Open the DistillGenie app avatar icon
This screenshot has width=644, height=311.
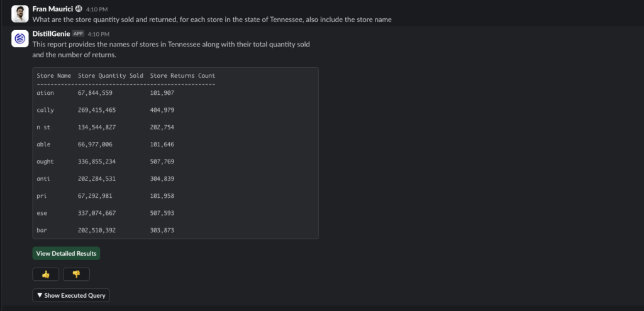point(19,38)
